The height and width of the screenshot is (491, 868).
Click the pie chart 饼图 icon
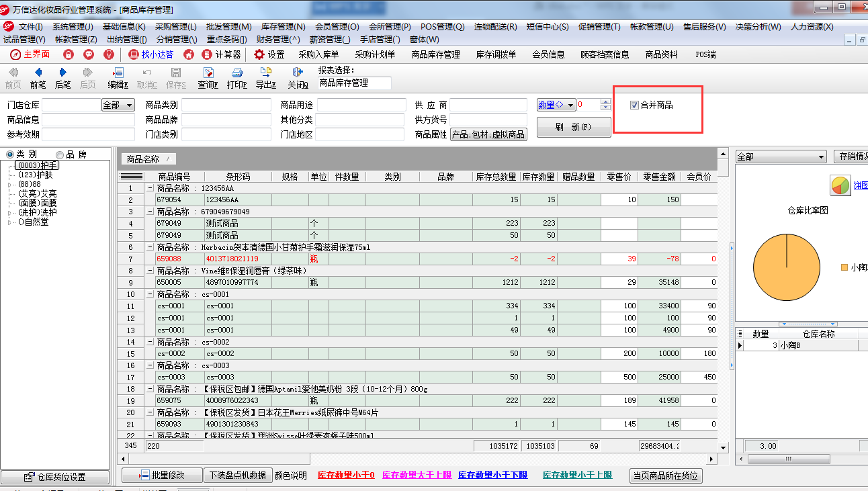point(840,185)
